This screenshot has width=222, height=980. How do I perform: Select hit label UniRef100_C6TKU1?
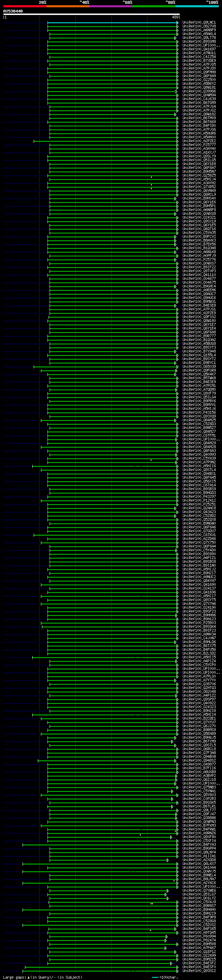pyautogui.click(x=199, y=535)
